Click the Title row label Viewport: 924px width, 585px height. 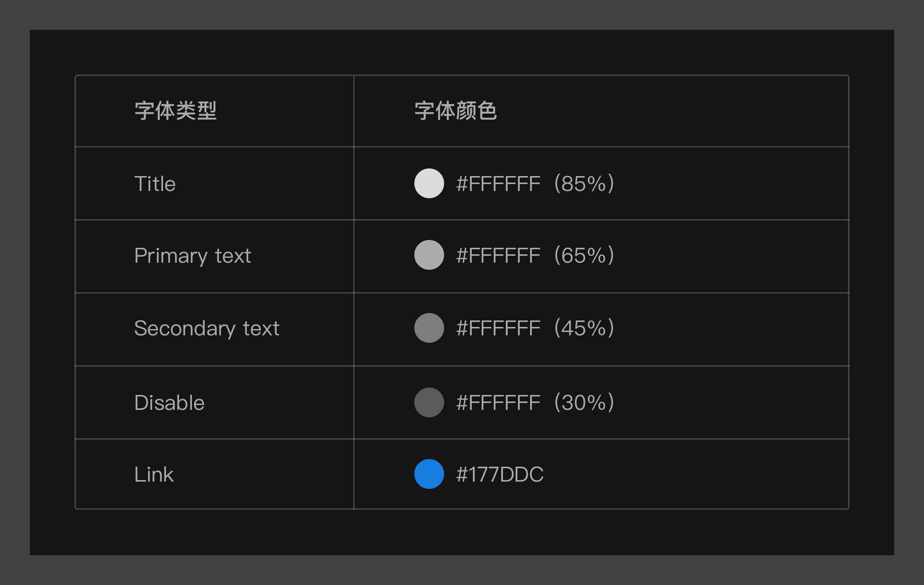[155, 184]
